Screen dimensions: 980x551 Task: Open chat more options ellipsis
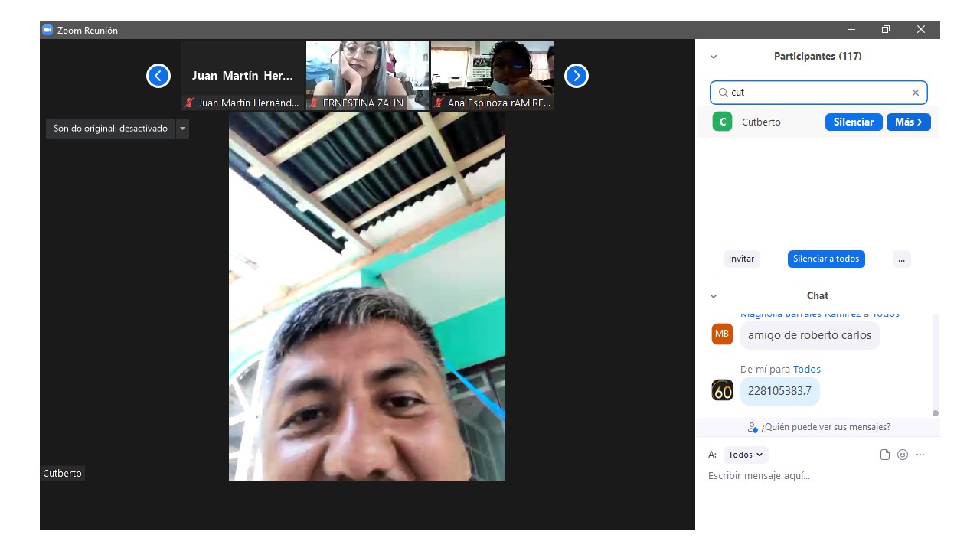pyautogui.click(x=920, y=455)
